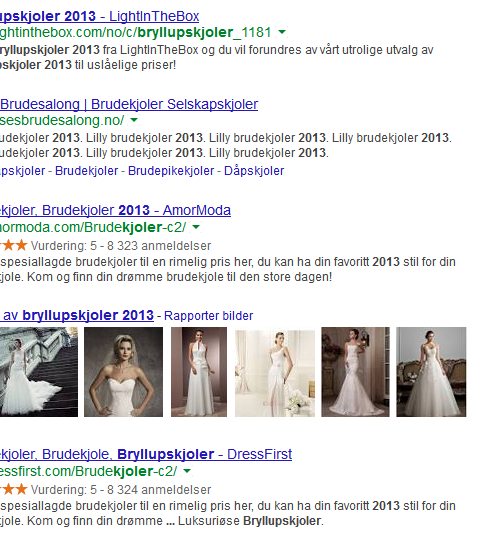The image size is (480, 546).
Task: Open thumbnail of mermaid-style wedding dress
Action: point(355,372)
